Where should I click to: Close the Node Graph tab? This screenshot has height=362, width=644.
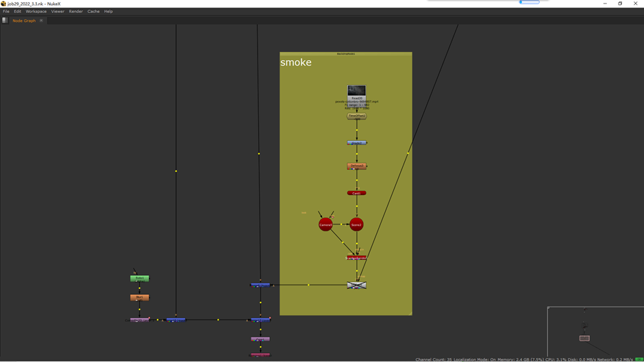click(x=41, y=21)
